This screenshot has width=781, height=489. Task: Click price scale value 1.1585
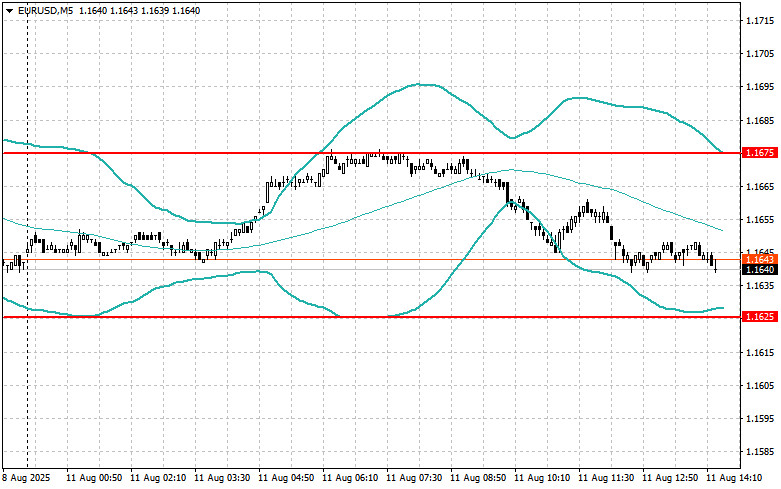pyautogui.click(x=760, y=452)
